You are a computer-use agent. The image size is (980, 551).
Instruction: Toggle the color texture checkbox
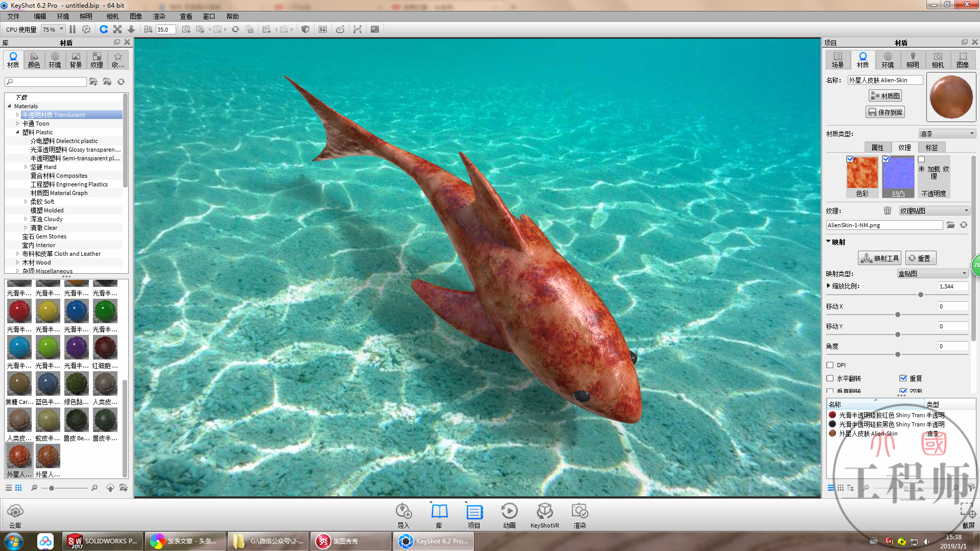[850, 159]
